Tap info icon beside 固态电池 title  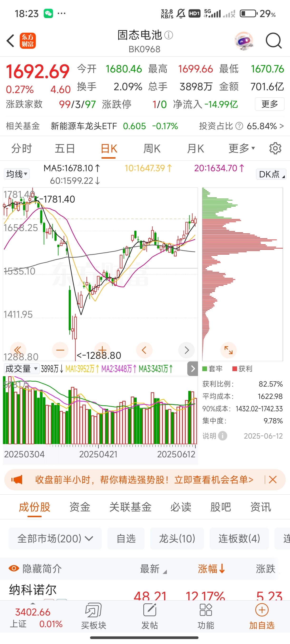(169, 35)
